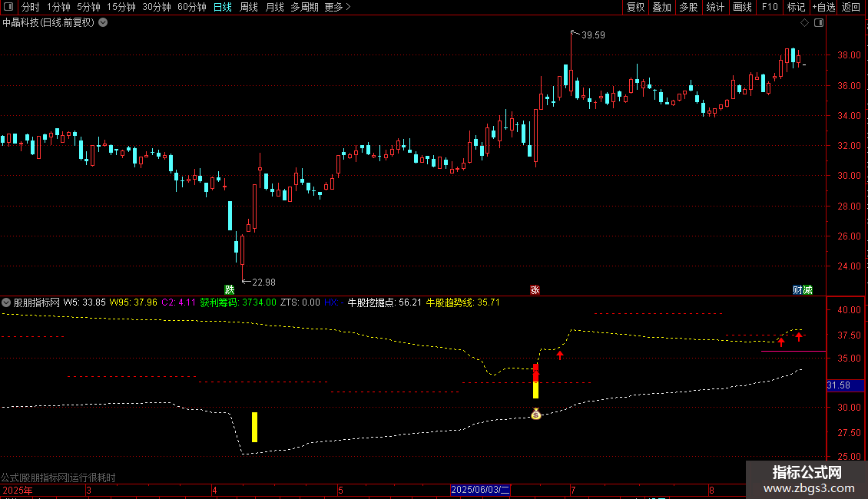
Task: Click the left panel toggle icon beside 分时
Action: pos(8,7)
